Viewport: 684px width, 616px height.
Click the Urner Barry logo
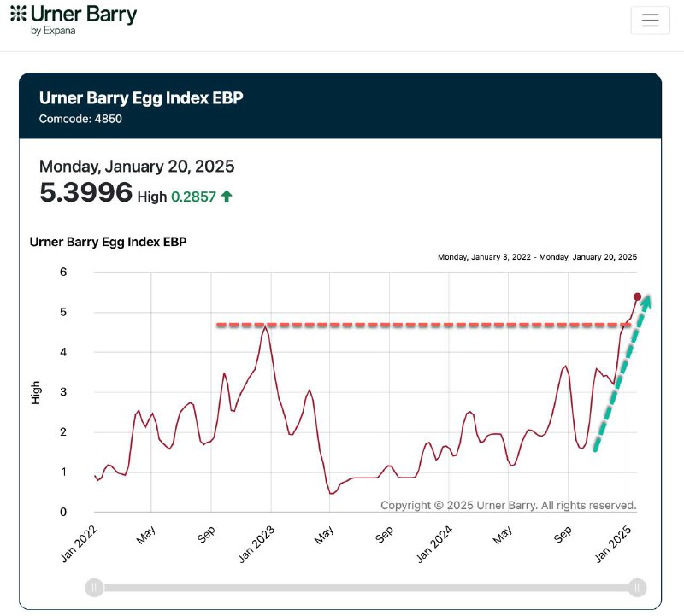pyautogui.click(x=74, y=20)
